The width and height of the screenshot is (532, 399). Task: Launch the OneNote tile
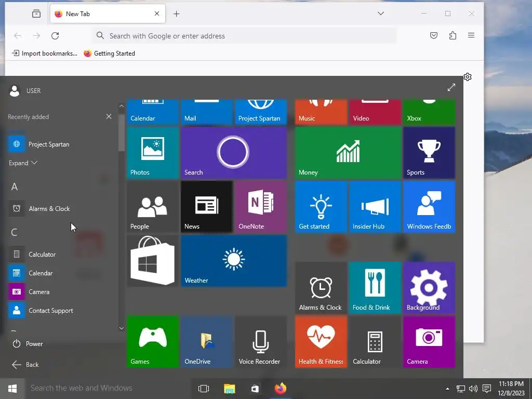(x=261, y=207)
